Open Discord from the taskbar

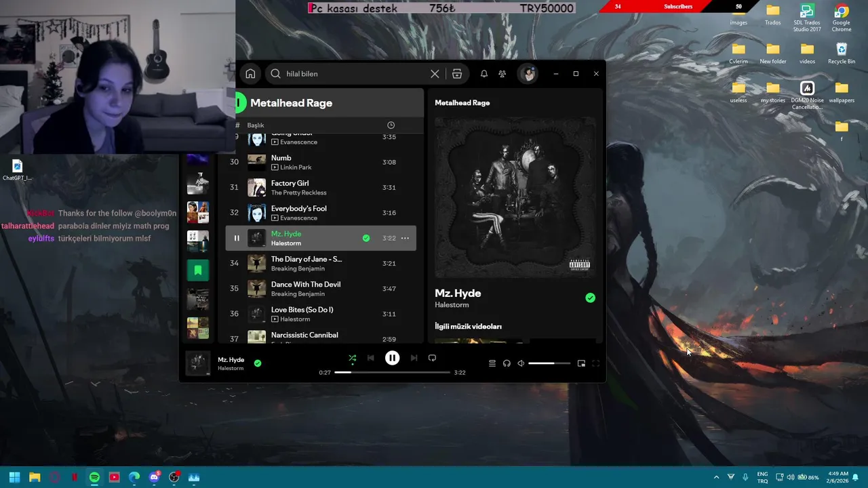155,477
